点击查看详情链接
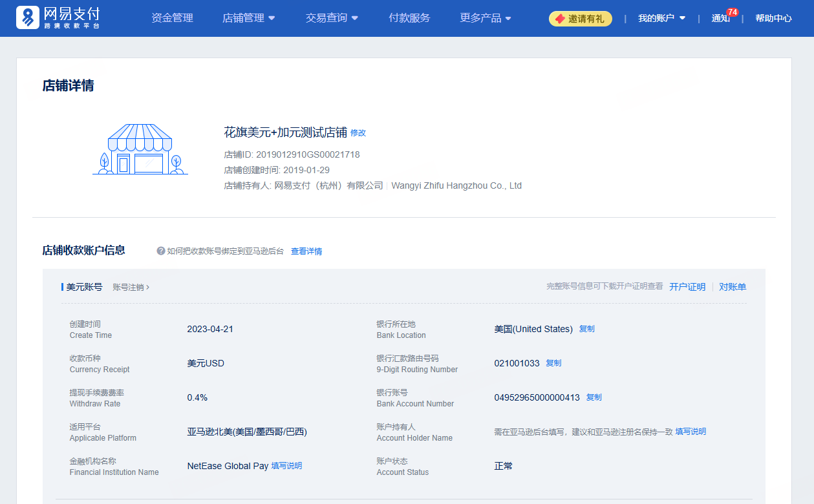 coord(306,251)
